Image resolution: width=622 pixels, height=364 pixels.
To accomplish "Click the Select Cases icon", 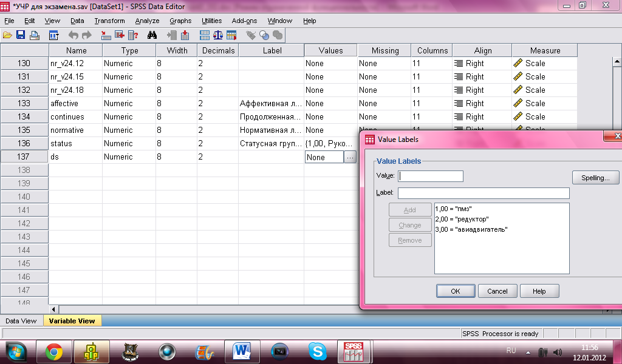I will point(231,35).
